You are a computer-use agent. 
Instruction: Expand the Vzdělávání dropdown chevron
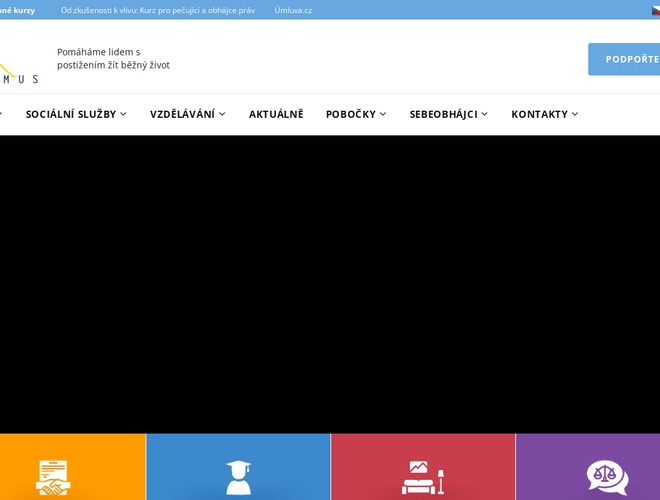[x=222, y=114]
